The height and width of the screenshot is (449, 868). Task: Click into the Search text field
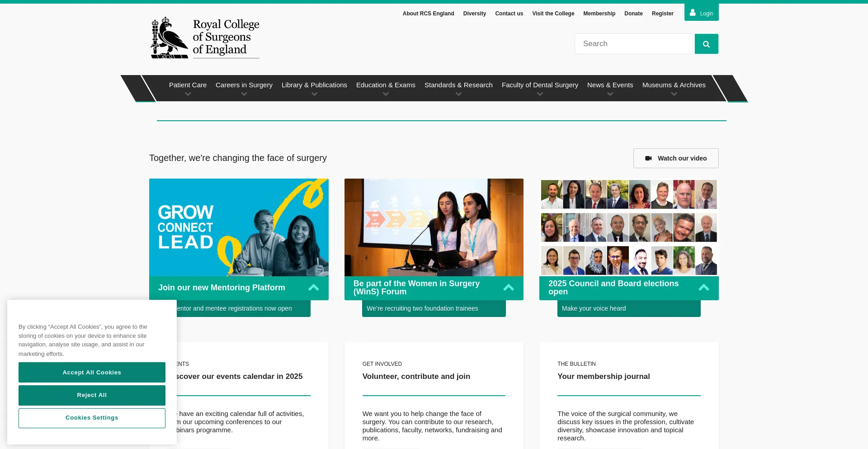tap(634, 44)
